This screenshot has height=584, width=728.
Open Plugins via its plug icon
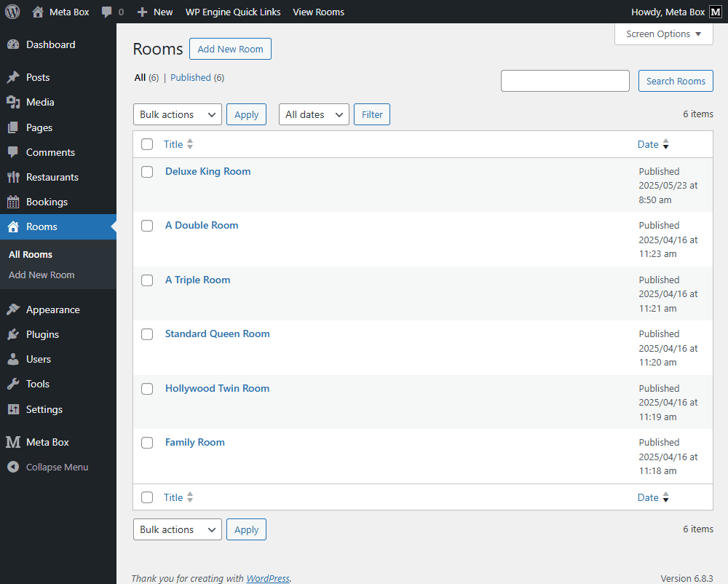click(x=13, y=334)
